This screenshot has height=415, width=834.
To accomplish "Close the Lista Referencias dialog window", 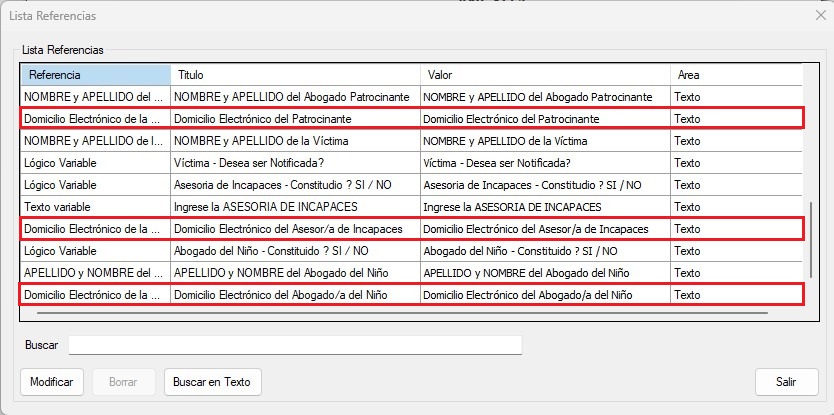I will coord(820,15).
